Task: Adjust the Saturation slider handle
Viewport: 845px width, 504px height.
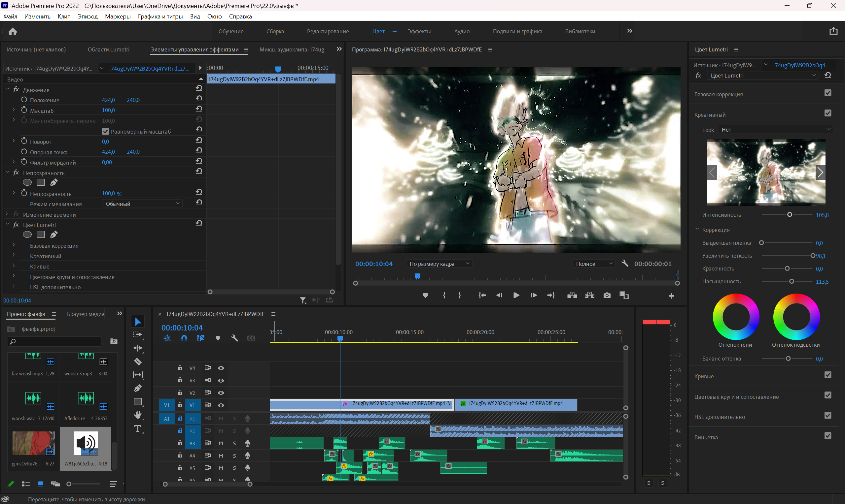Action: click(791, 281)
